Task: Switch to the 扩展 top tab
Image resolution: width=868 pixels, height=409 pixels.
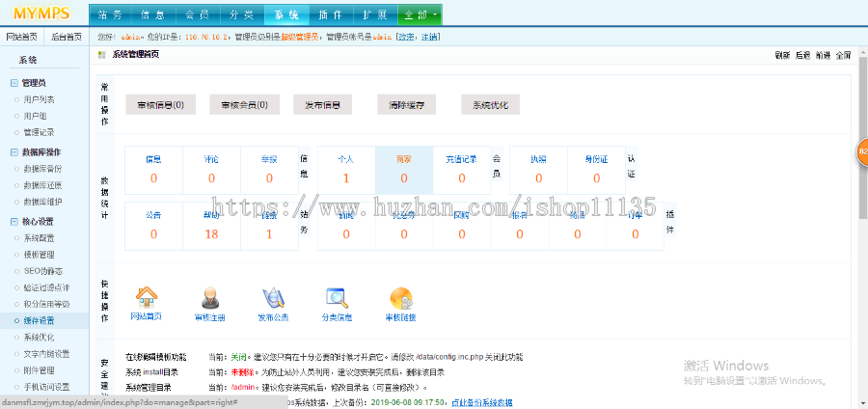Action: tap(375, 14)
